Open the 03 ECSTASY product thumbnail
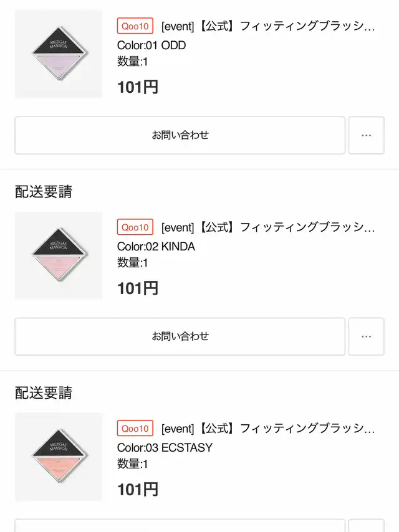 click(59, 457)
